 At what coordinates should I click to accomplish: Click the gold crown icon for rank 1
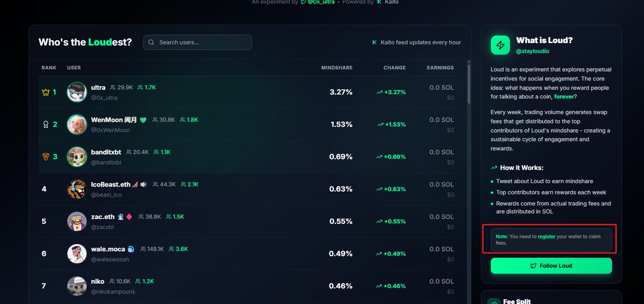pos(46,92)
